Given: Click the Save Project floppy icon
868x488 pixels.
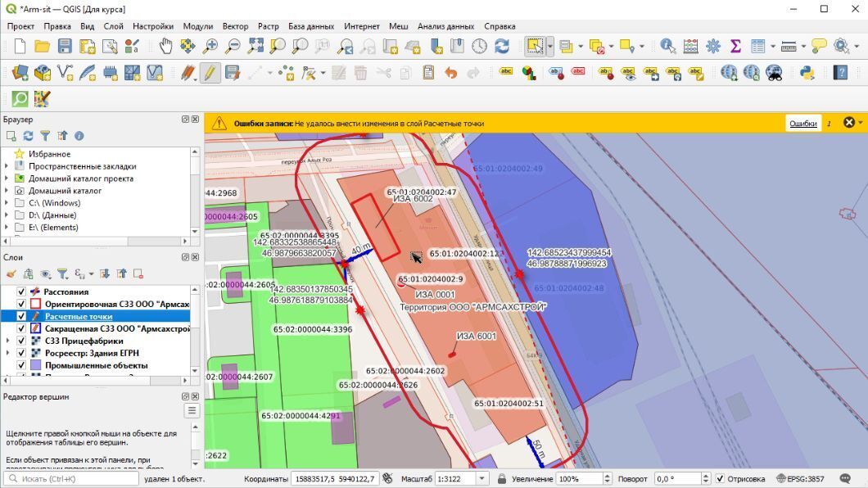Looking at the screenshot, I should pyautogui.click(x=65, y=47).
